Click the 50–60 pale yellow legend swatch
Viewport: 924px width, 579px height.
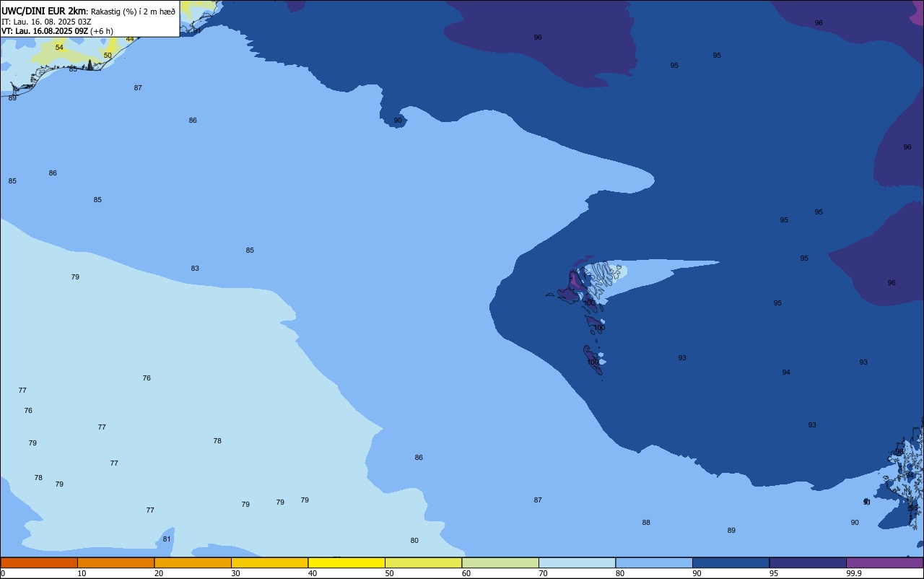(423, 562)
